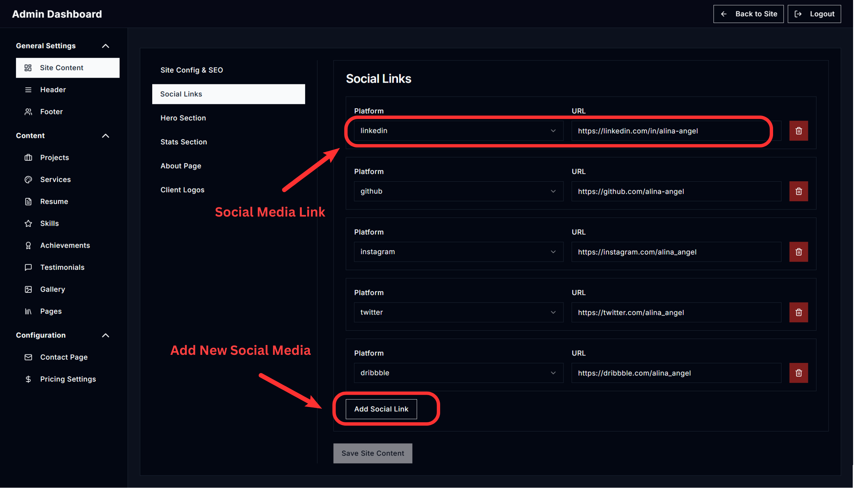This screenshot has height=488, width=868.
Task: Click the Gallery image icon
Action: tap(28, 289)
